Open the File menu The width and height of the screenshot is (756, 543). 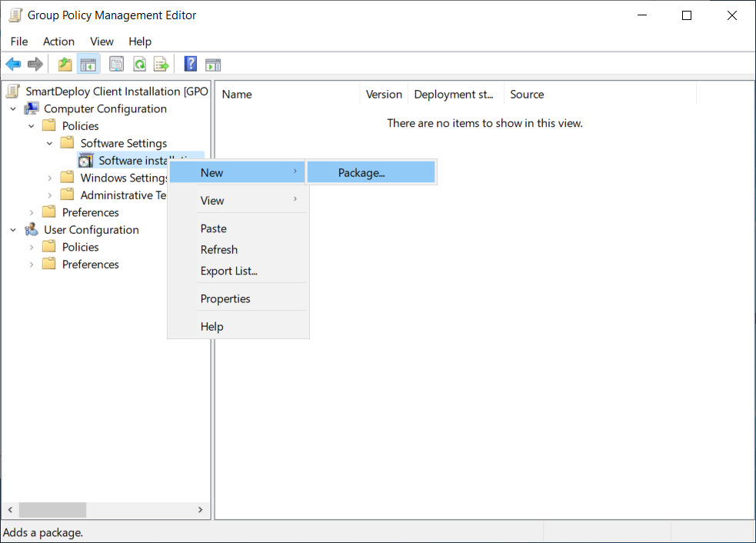[x=19, y=42]
